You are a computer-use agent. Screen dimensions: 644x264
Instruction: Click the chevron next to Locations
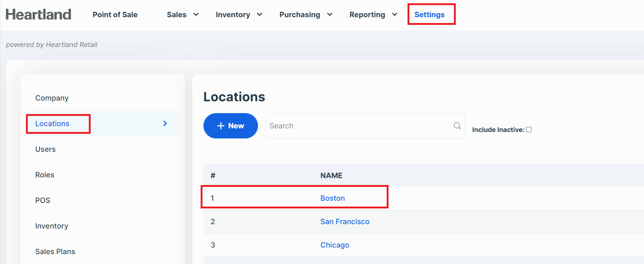tap(165, 124)
